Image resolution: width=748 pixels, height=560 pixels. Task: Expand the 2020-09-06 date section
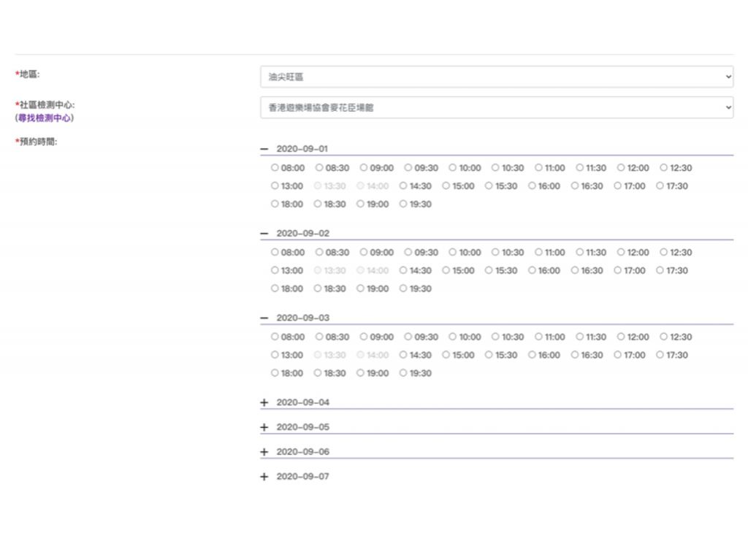[264, 452]
